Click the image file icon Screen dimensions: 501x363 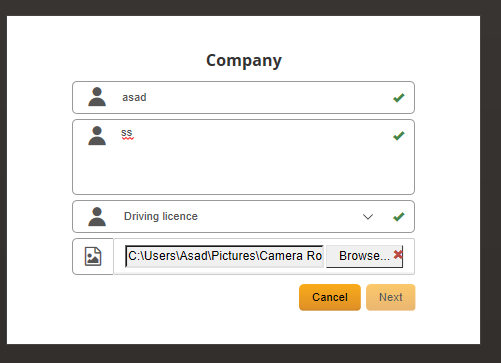[93, 256]
